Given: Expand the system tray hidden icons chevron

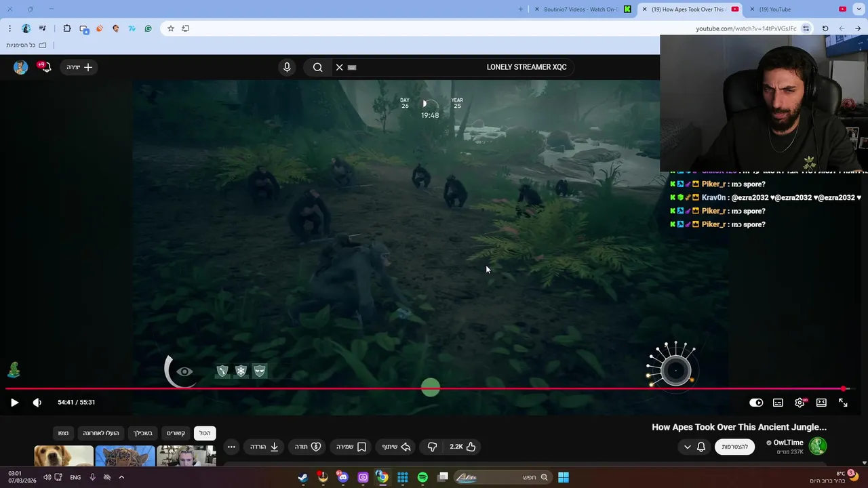Looking at the screenshot, I should click(x=121, y=477).
